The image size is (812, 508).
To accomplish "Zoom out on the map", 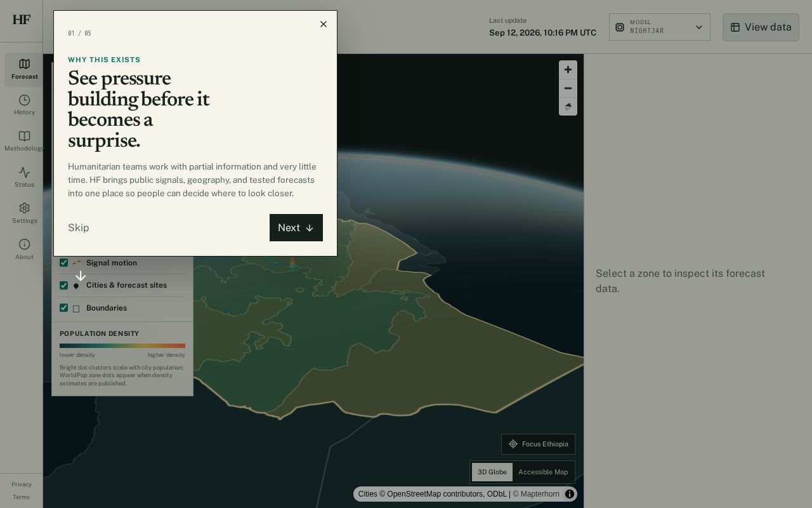I will tap(568, 88).
